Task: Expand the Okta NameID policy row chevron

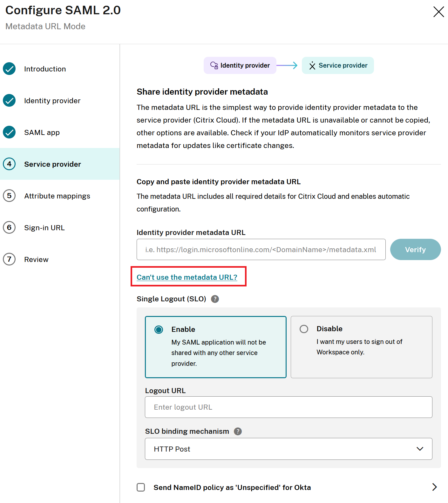Action: (x=435, y=487)
